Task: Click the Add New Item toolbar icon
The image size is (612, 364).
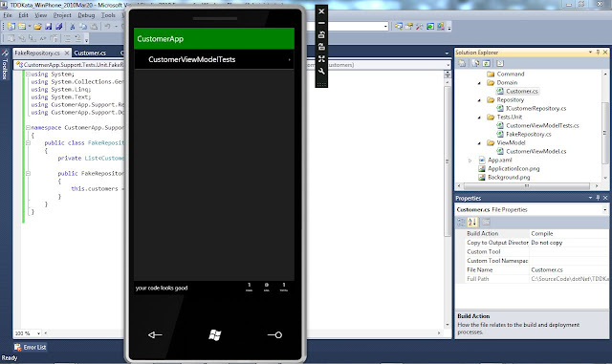Action: coord(22,26)
